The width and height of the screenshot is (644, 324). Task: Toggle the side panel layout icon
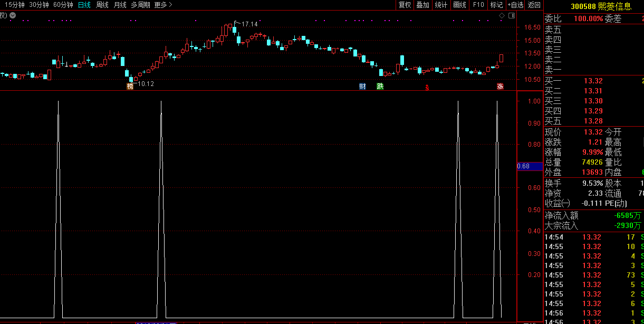pyautogui.click(x=511, y=16)
